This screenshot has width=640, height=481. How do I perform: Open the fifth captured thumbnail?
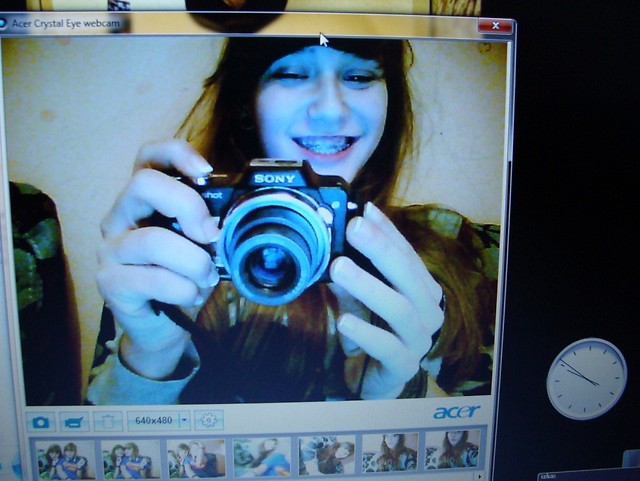(327, 455)
